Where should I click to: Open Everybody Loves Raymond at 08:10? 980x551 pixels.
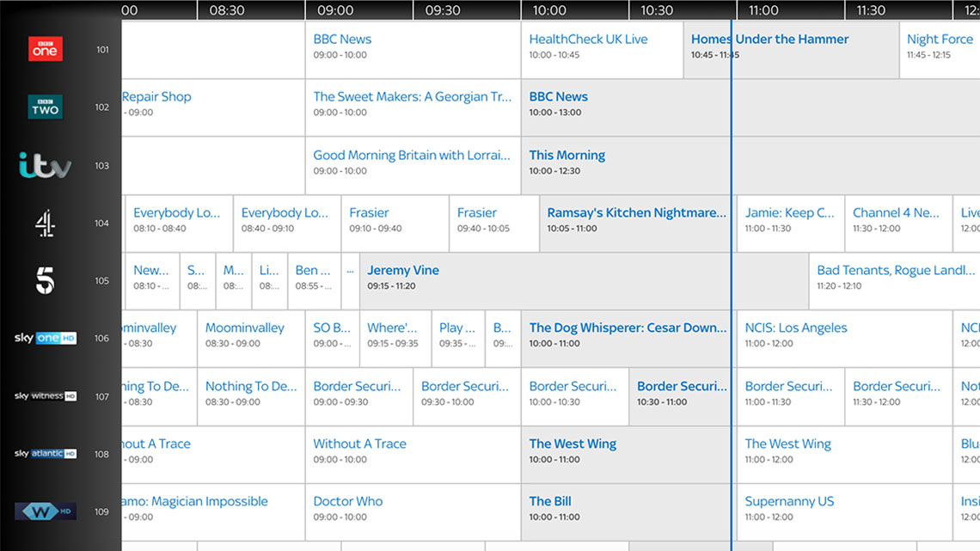[179, 223]
